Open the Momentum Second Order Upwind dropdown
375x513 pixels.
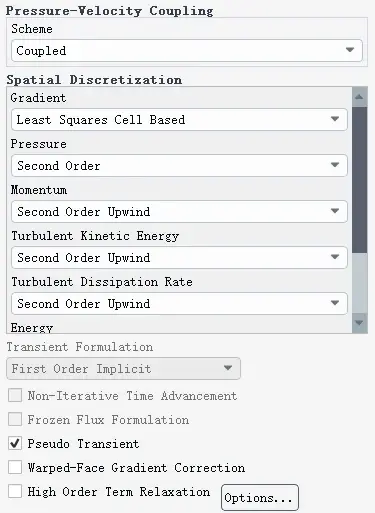(x=179, y=212)
